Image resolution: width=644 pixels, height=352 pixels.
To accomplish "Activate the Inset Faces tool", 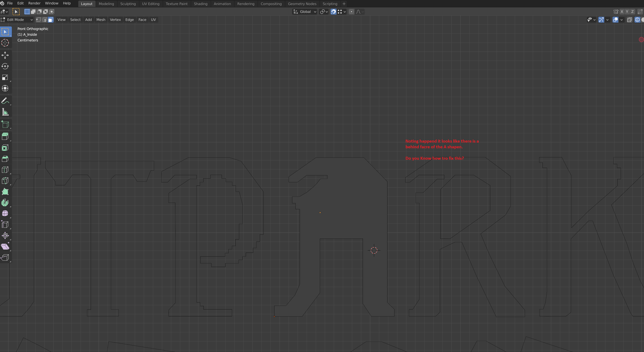I will (x=5, y=148).
